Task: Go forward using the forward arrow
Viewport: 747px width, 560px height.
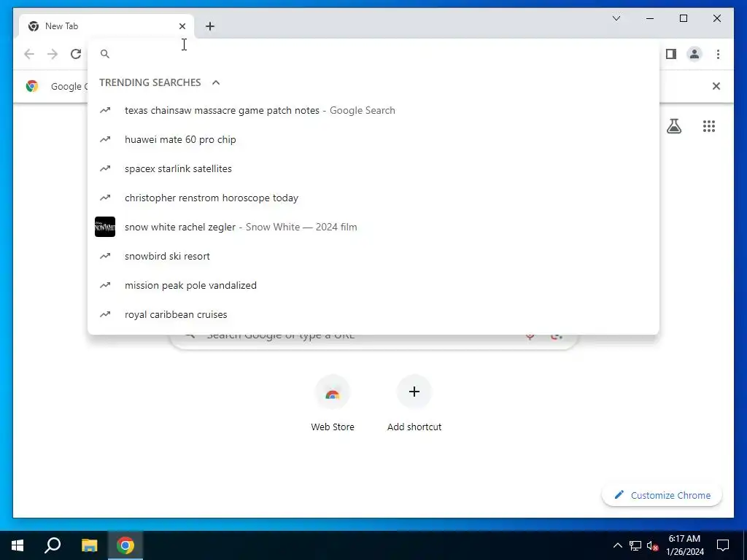Action: tap(53, 54)
